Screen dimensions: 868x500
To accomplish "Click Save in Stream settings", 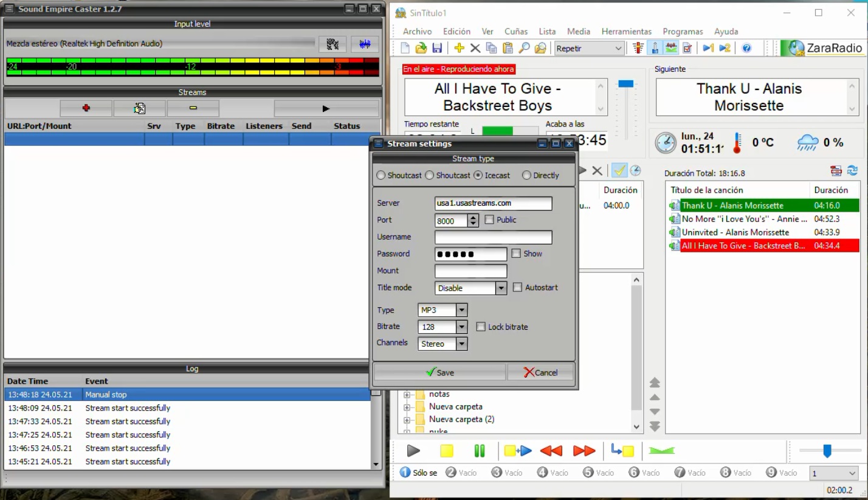I will pos(439,372).
